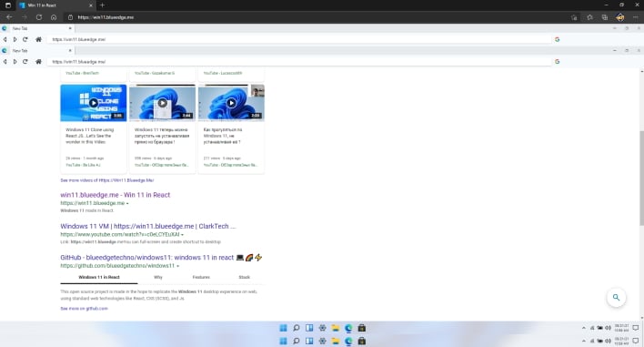Open Settings gear on nested taskbar
Image resolution: width=644 pixels, height=347 pixels.
point(322,328)
